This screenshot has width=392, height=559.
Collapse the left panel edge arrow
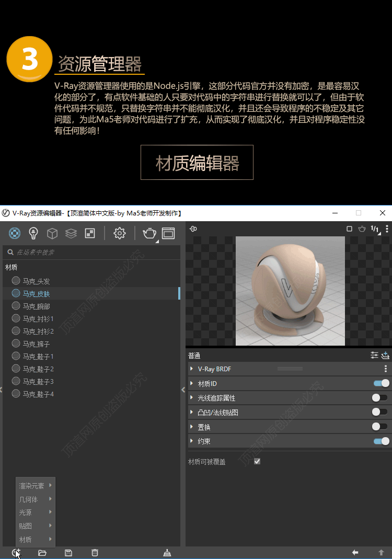(1, 390)
